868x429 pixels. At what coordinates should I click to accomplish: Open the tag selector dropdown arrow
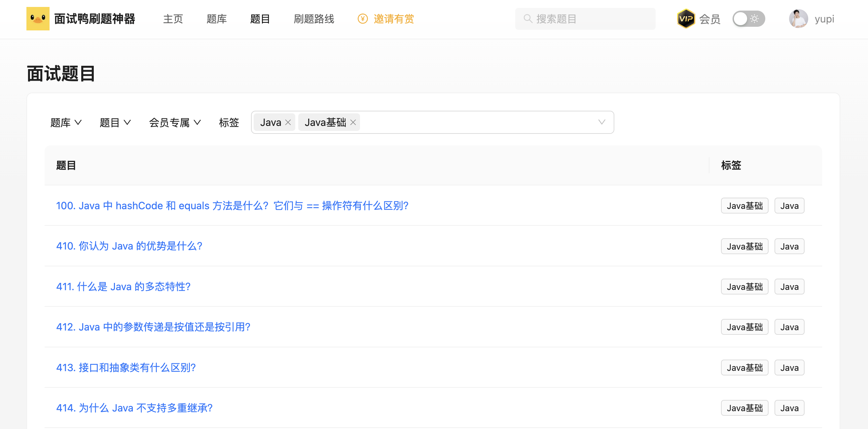601,122
